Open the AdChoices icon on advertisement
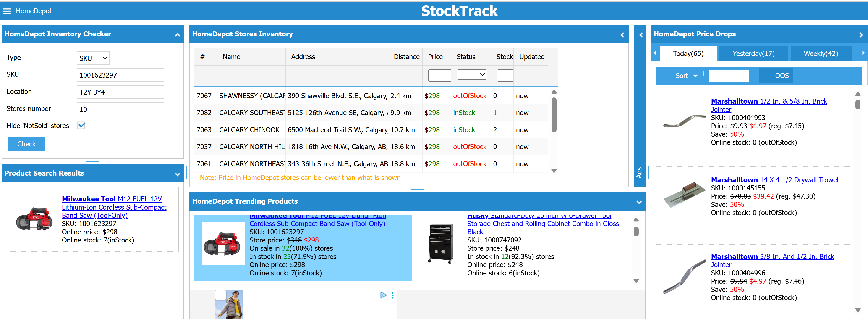868x332 pixels. coord(383,295)
